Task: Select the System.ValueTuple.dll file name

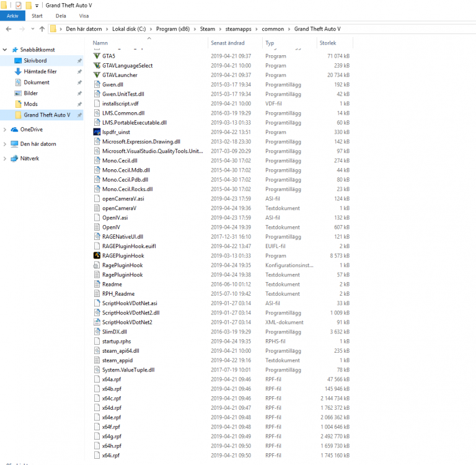Action: point(128,370)
